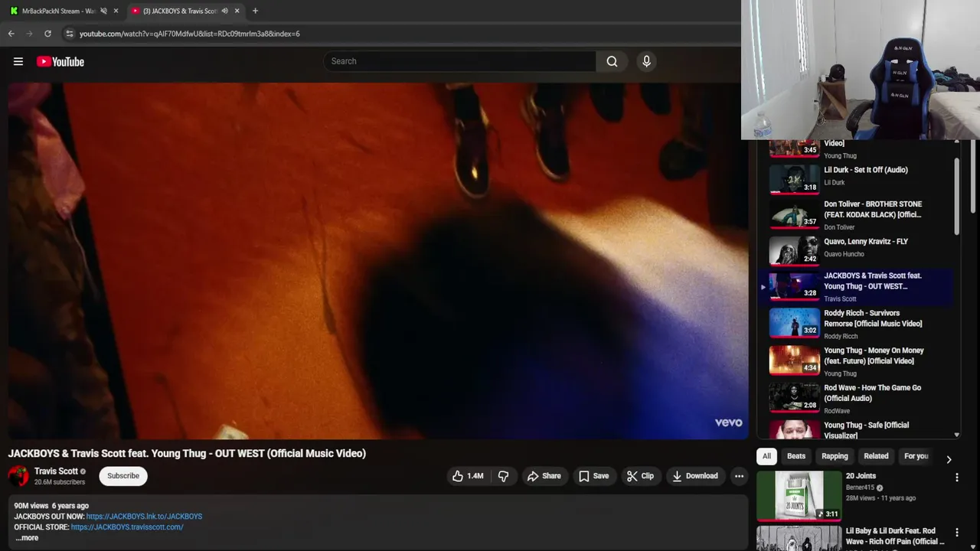Play Quavo, Lenny Kravitz - FLY item
The width and height of the screenshot is (980, 551).
tap(856, 249)
